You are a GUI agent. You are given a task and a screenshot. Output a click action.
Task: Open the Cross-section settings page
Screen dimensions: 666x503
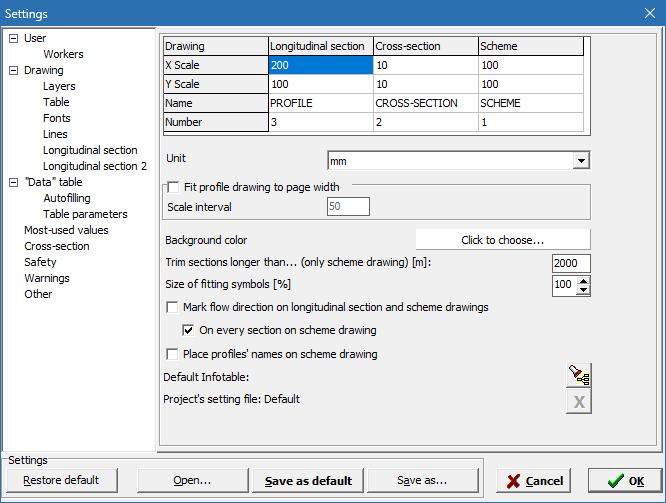(56, 246)
